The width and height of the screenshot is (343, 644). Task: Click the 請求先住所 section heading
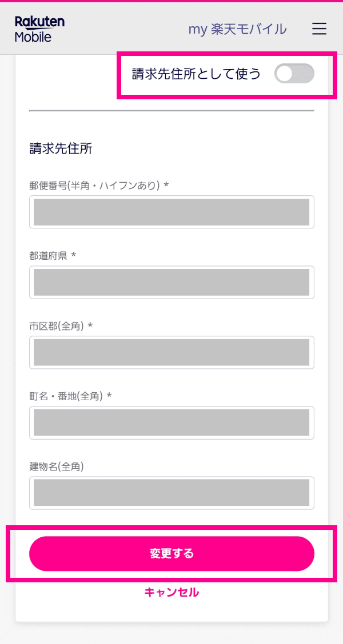(61, 149)
